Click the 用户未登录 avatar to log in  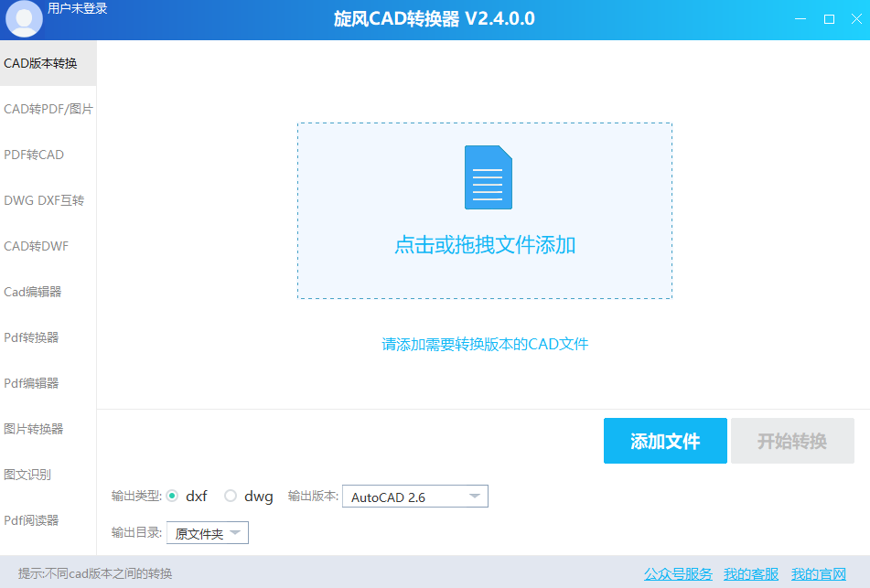[x=23, y=18]
